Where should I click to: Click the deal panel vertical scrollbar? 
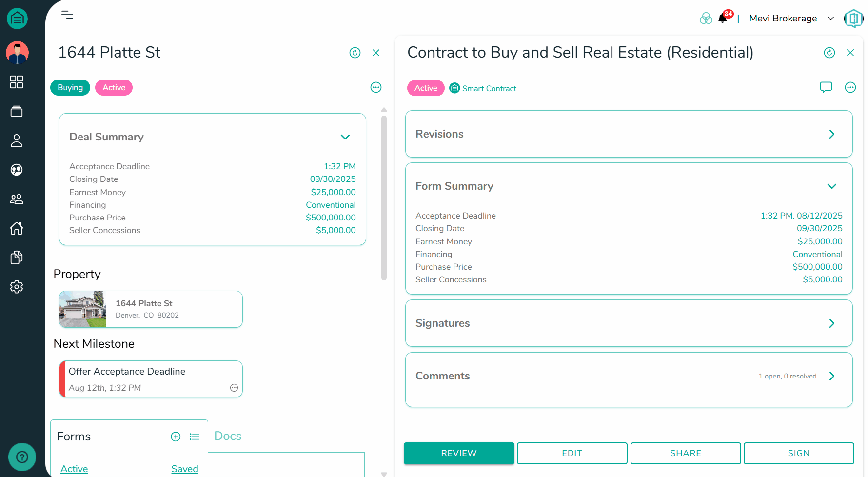click(x=384, y=198)
